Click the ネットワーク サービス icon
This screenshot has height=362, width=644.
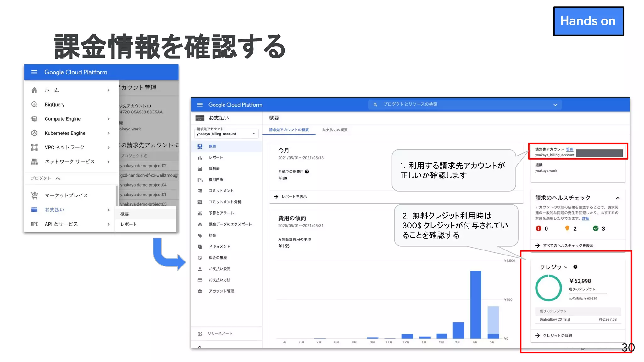tap(34, 162)
